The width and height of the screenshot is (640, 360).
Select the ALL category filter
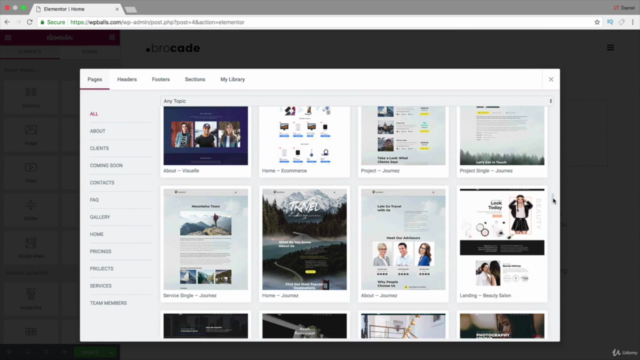click(94, 114)
